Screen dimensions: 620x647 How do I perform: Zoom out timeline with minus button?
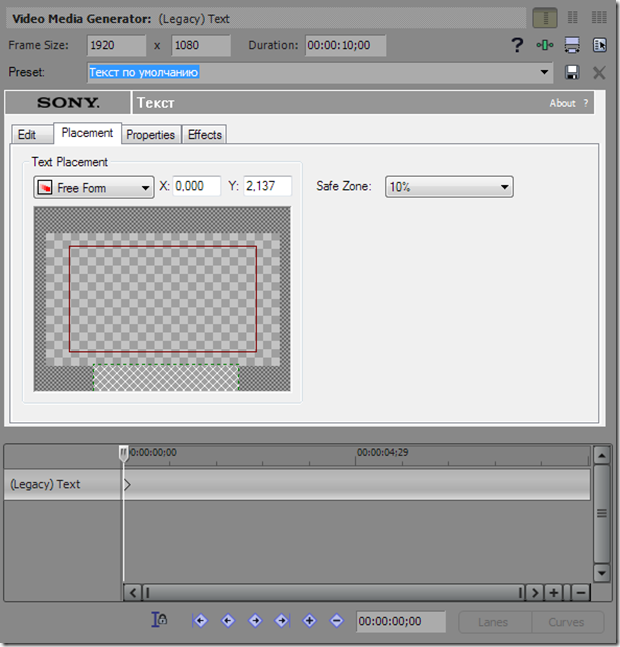coord(581,593)
